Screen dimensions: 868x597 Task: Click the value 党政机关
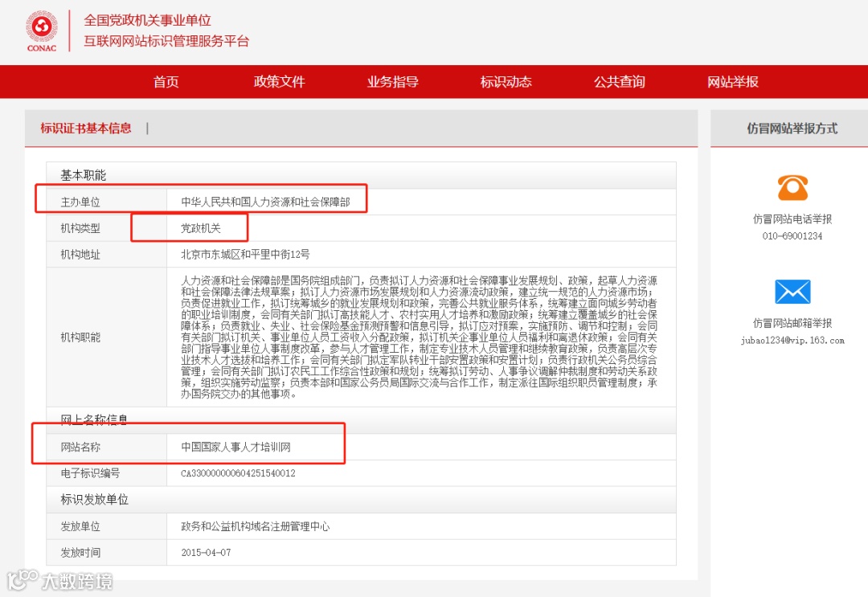[201, 228]
